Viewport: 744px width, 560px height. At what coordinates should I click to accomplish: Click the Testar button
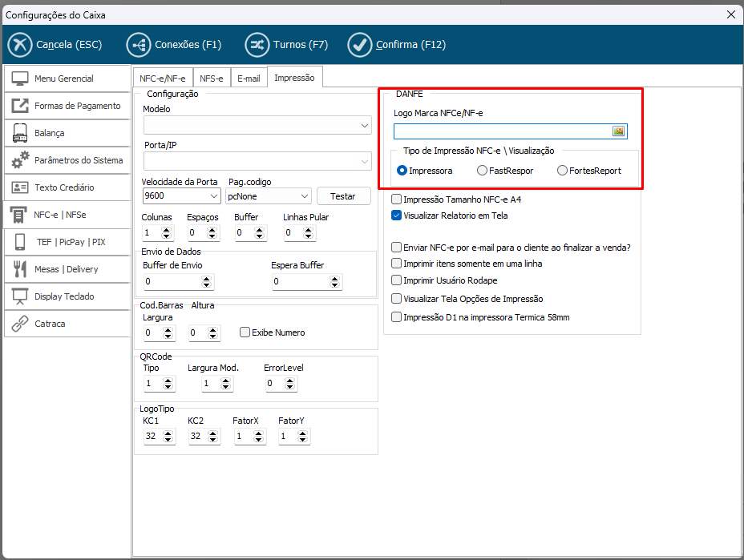point(343,196)
